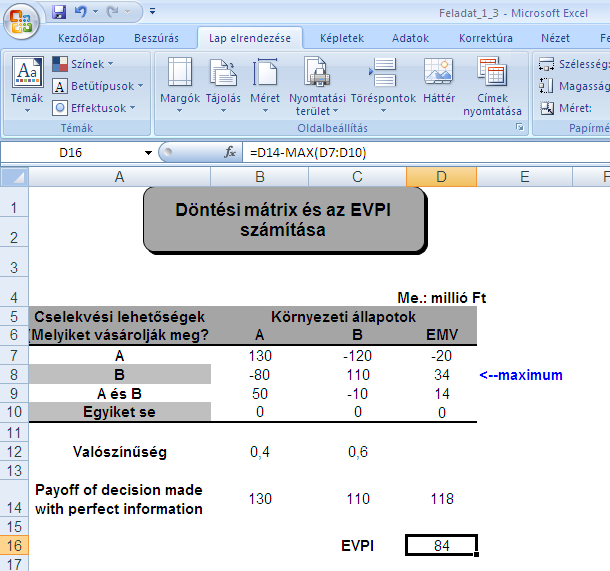Click the Méret scale icon in Papírméret group
The width and height of the screenshot is (610, 571).
tap(547, 108)
